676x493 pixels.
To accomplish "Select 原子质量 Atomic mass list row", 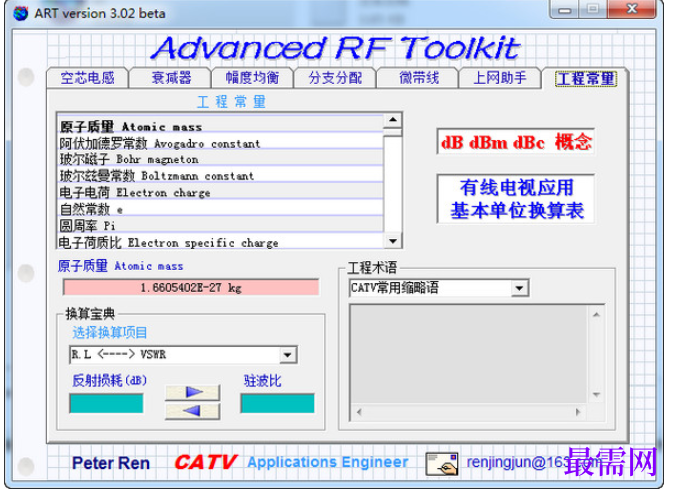I will 220,126.
